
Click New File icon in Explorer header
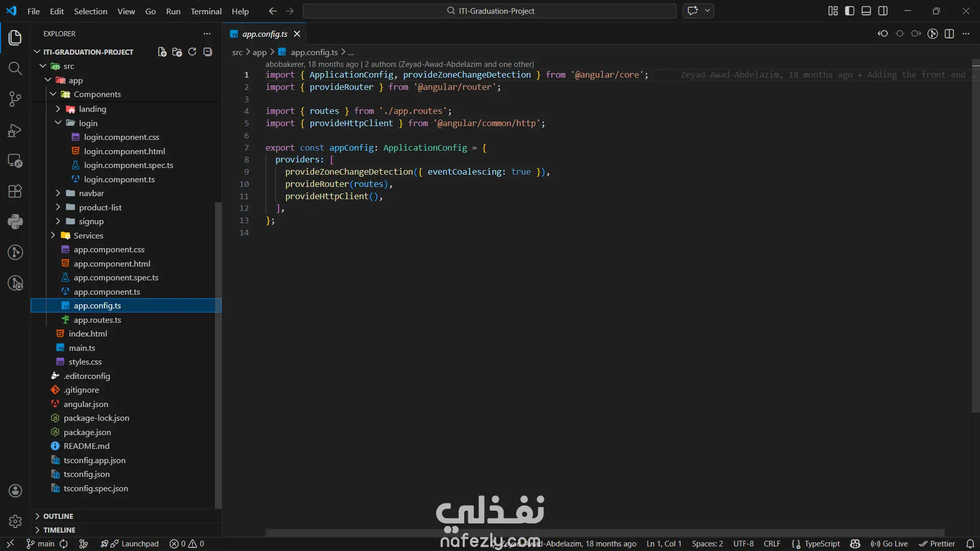tap(162, 52)
